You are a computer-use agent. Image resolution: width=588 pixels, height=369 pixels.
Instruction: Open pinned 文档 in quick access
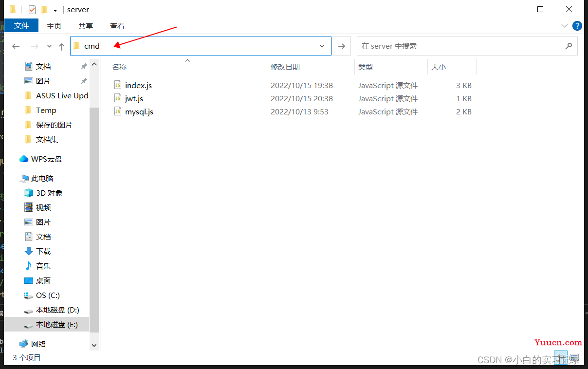click(43, 66)
